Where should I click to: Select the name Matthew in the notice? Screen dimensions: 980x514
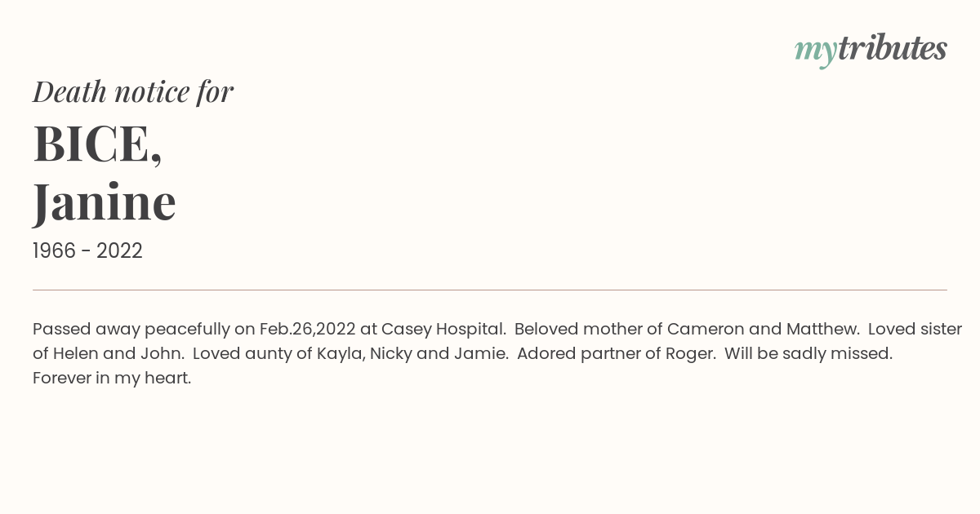click(x=822, y=330)
